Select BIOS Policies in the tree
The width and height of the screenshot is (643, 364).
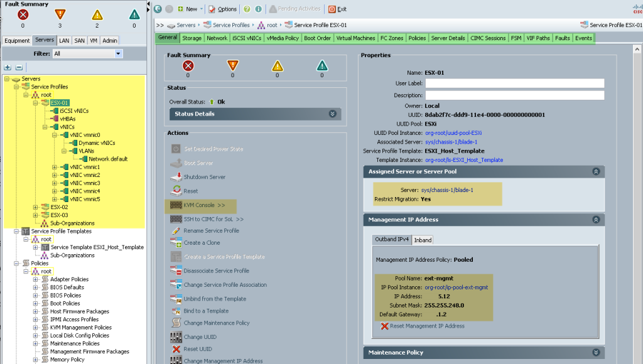(65, 295)
